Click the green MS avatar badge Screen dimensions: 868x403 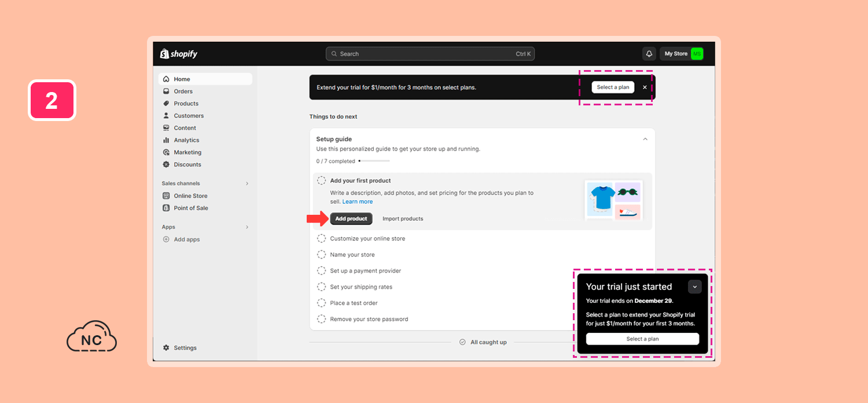pyautogui.click(x=697, y=54)
